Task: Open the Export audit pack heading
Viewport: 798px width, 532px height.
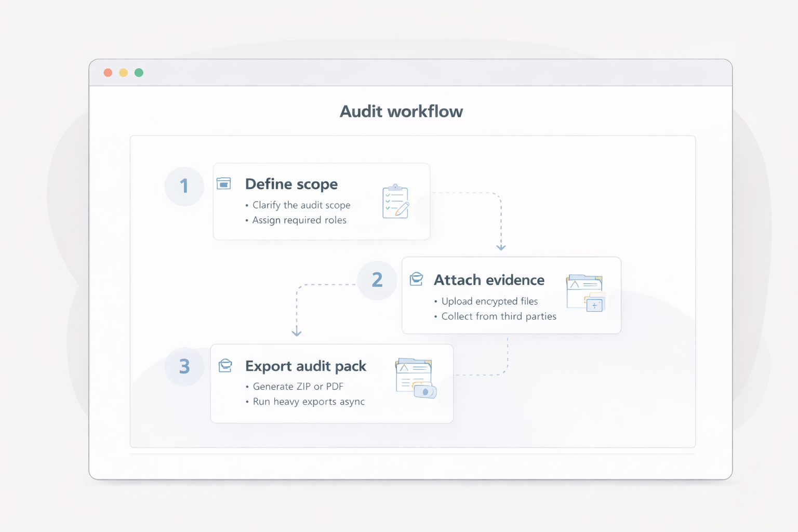Action: click(x=305, y=366)
